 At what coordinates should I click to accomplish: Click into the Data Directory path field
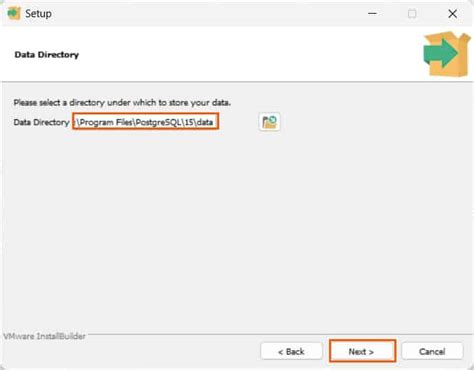[x=146, y=122]
